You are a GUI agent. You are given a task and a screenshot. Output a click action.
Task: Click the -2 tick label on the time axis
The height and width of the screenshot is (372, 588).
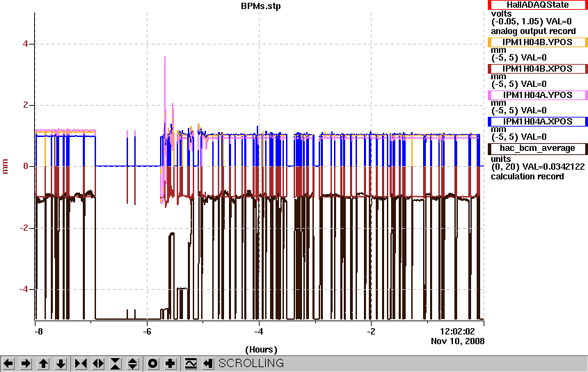point(371,332)
